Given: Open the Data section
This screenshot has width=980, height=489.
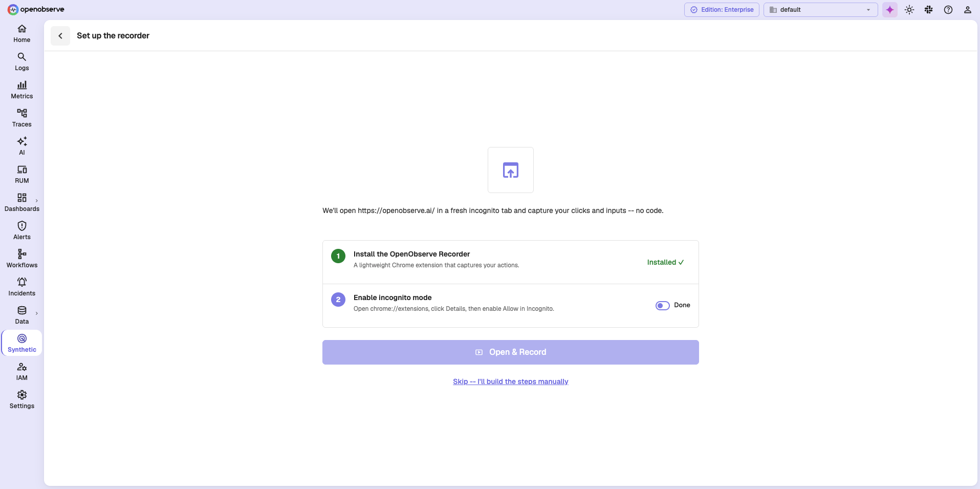Looking at the screenshot, I should (22, 315).
